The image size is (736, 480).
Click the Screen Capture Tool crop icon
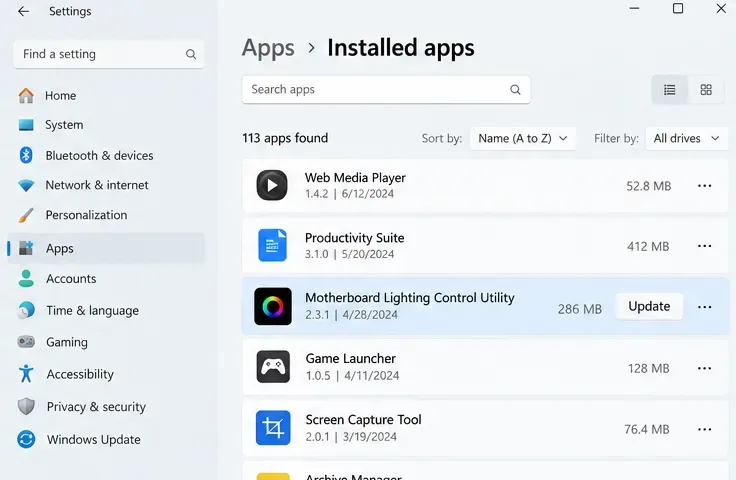[273, 427]
